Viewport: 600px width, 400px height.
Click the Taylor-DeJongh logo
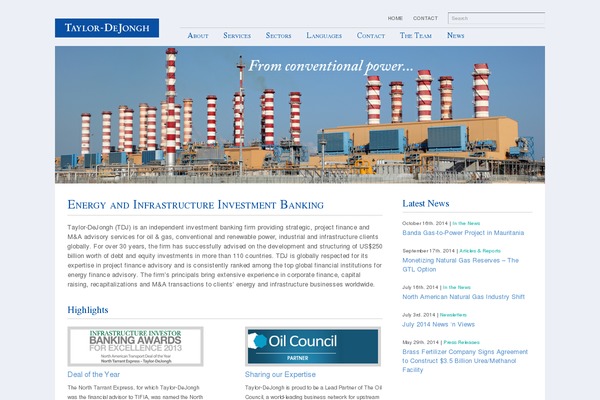point(107,28)
